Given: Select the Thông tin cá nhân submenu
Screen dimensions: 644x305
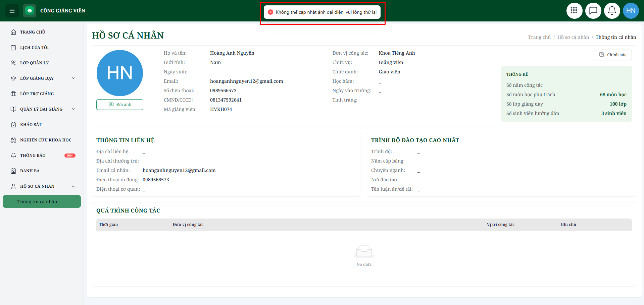Looking at the screenshot, I should tap(42, 201).
